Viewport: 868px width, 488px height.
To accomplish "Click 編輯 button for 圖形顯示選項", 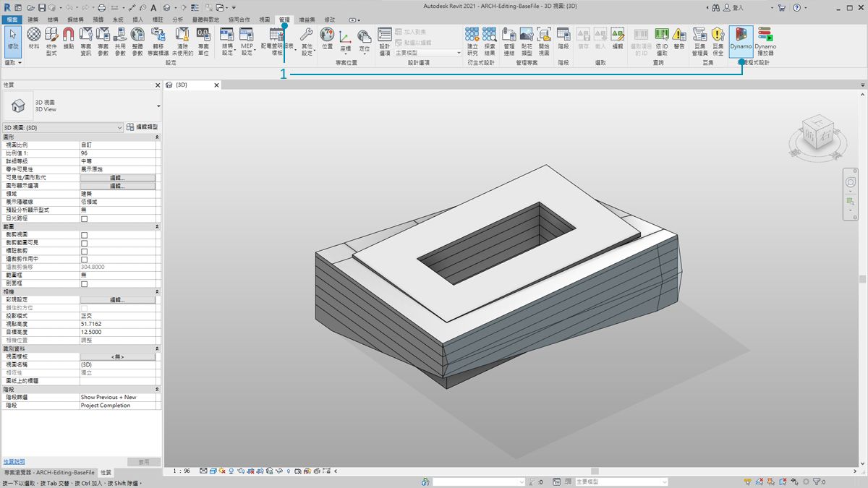I will point(117,186).
